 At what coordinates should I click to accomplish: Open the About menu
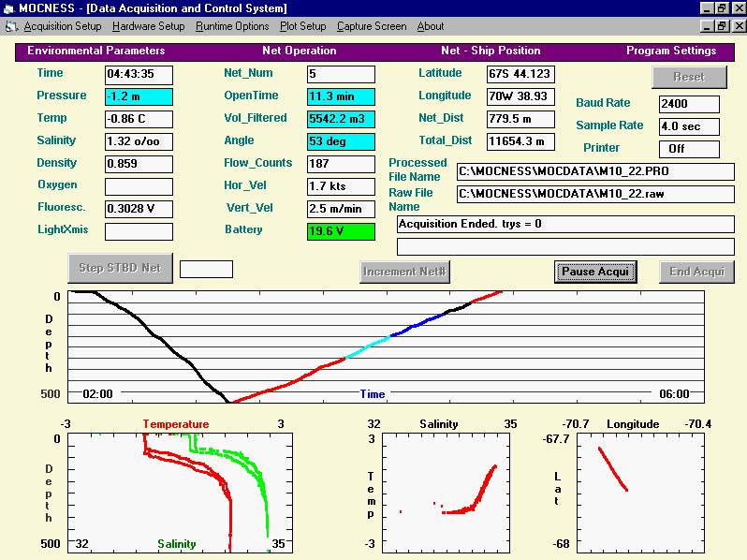(431, 26)
